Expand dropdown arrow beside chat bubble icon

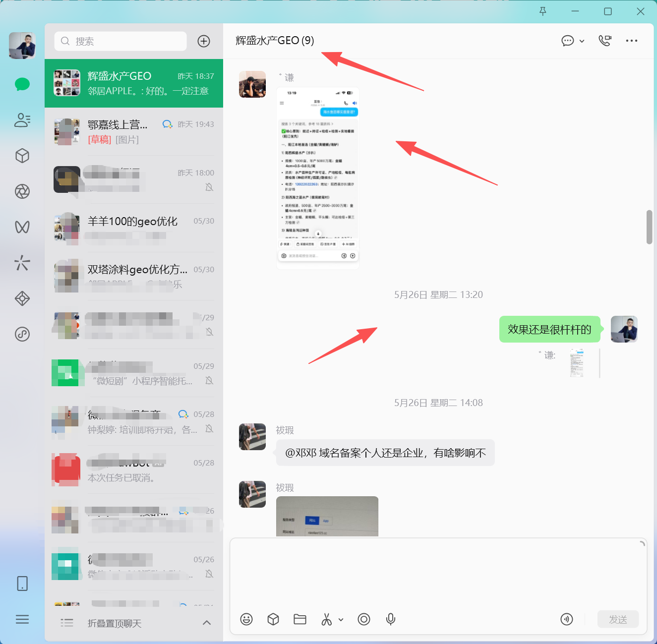click(582, 41)
